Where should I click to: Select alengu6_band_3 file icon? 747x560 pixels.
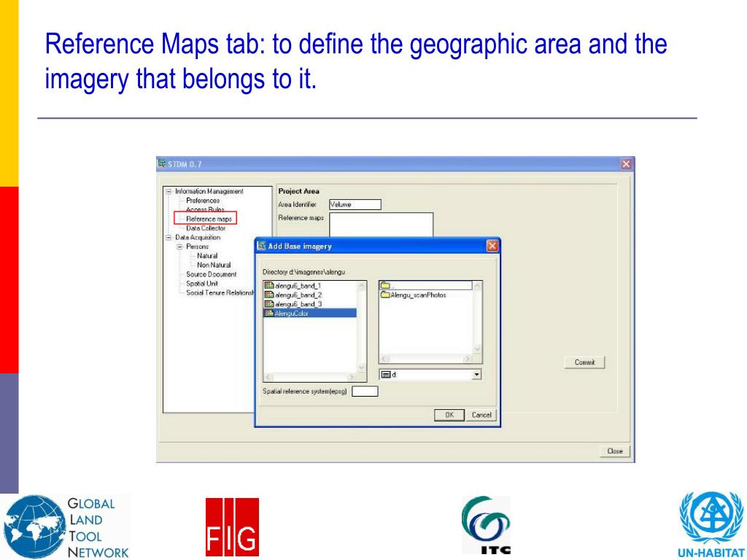tap(269, 304)
